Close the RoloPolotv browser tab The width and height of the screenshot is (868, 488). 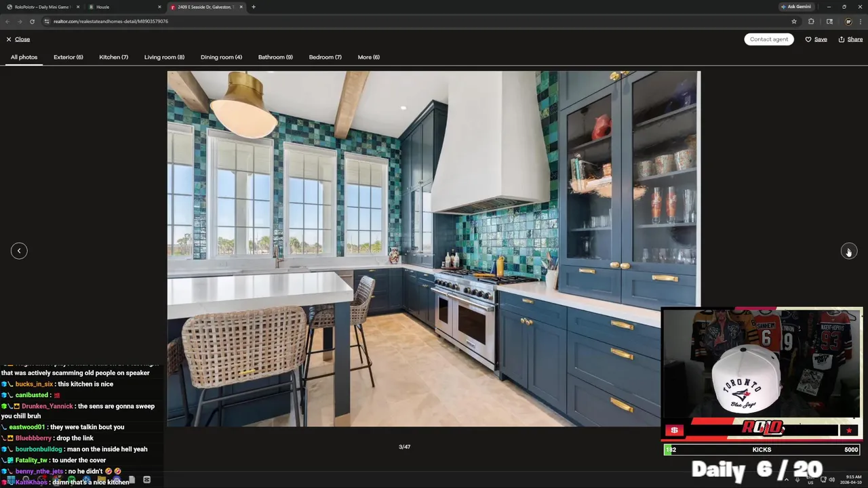[x=78, y=7]
